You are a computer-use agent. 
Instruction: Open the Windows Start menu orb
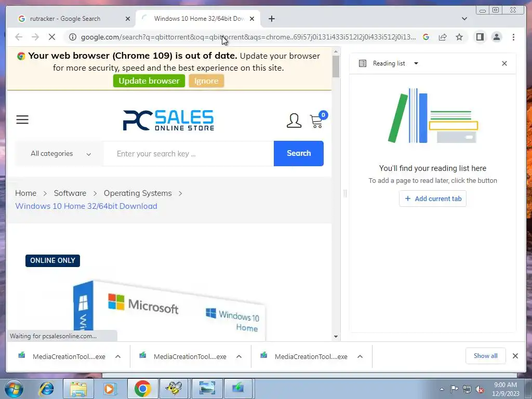[14, 389]
